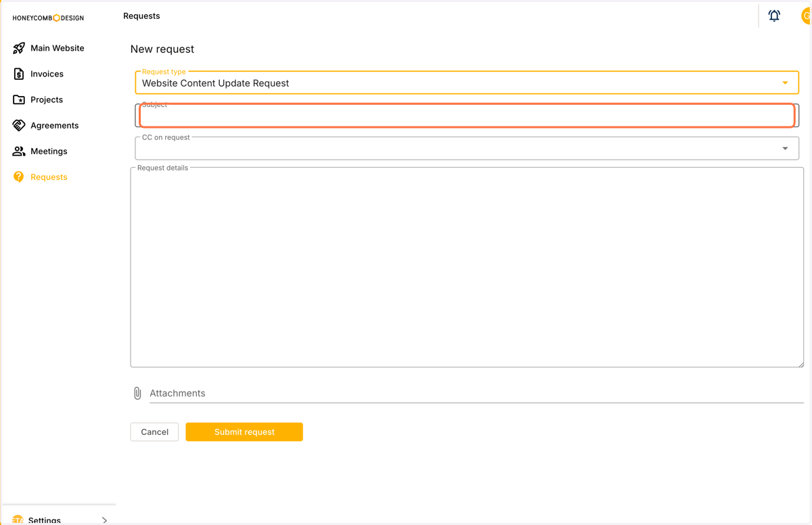Click the Honeycomb Design logo
Image resolution: width=812 pixels, height=525 pixels.
(x=48, y=18)
